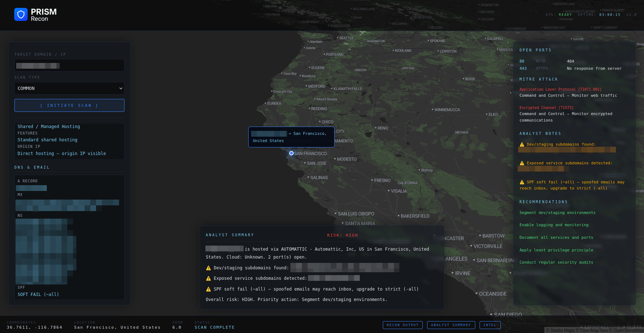Click 'Apply least privilege principle' recommendation
The height and width of the screenshot is (333, 644).
[x=556, y=250]
